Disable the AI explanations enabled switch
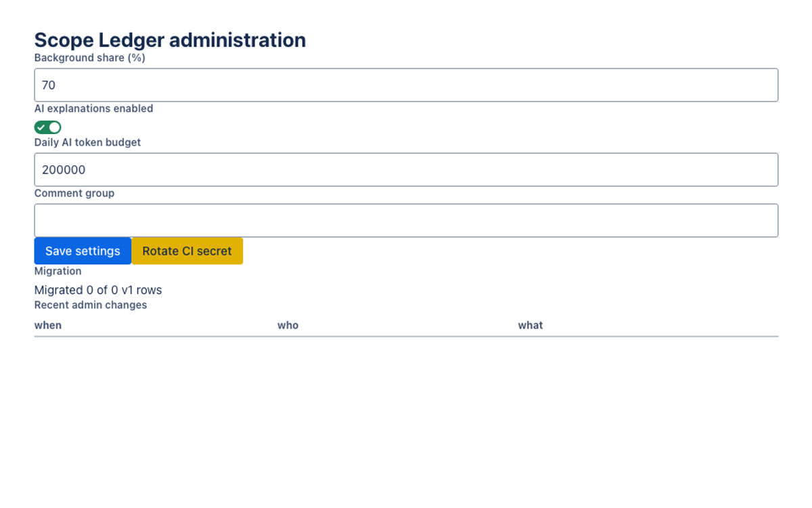 click(48, 127)
